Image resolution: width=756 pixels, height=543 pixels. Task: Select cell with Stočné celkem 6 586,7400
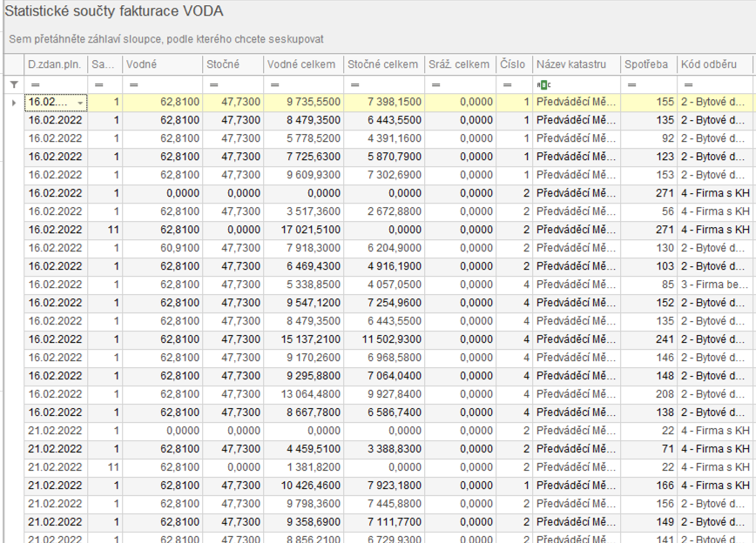(384, 412)
